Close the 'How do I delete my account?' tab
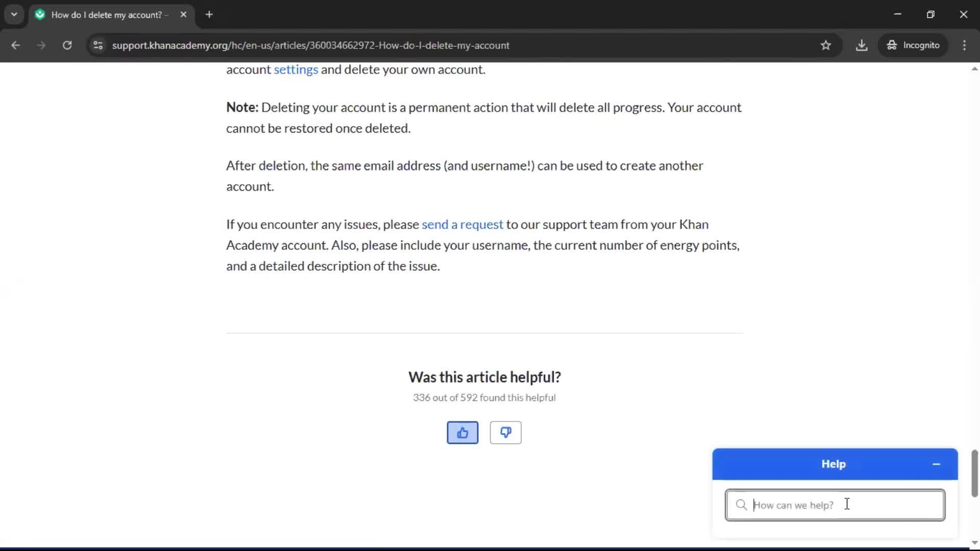Screen dimensions: 980x551 pyautogui.click(x=183, y=15)
